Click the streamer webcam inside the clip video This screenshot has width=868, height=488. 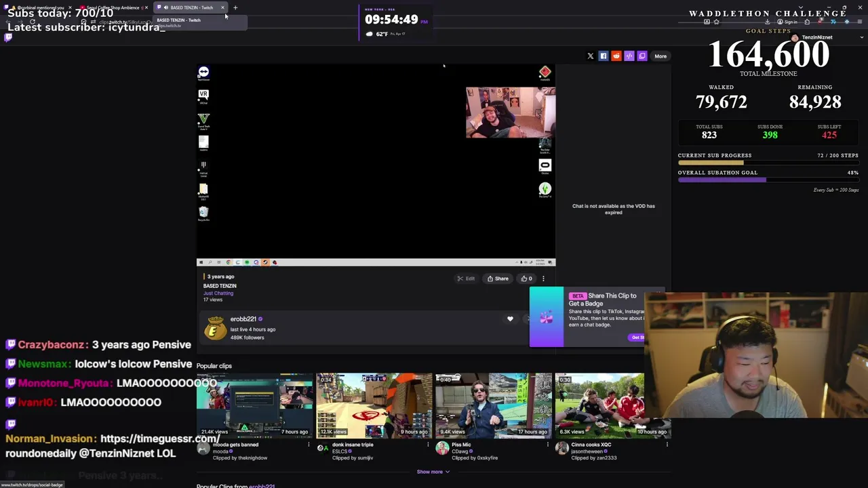click(x=511, y=113)
